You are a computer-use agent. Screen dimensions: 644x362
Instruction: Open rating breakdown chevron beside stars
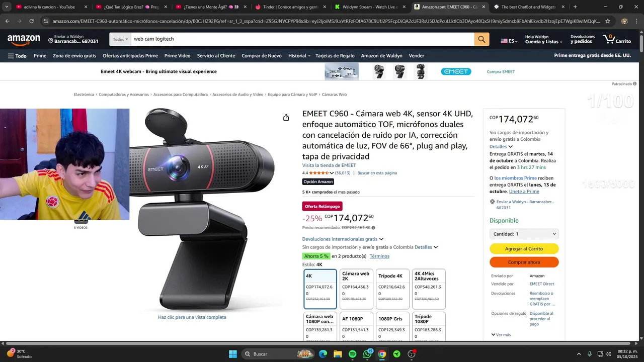(332, 173)
